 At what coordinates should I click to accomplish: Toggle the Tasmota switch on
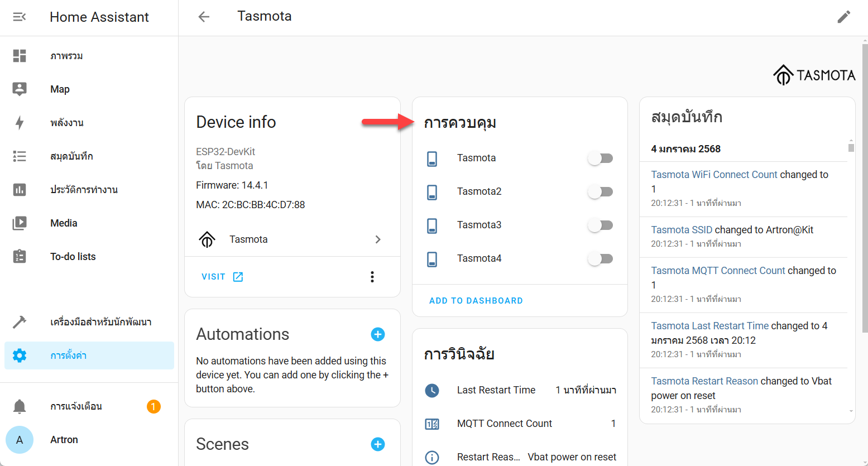pyautogui.click(x=601, y=158)
